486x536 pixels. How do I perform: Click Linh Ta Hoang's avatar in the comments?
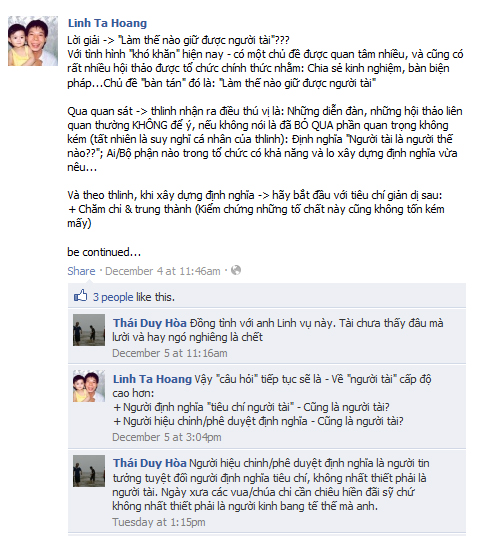click(x=89, y=386)
